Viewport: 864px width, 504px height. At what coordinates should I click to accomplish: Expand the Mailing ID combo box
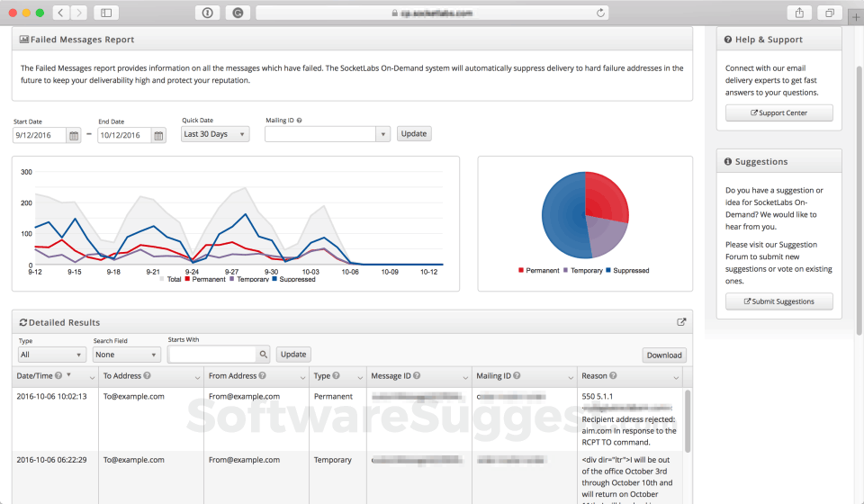click(x=382, y=134)
